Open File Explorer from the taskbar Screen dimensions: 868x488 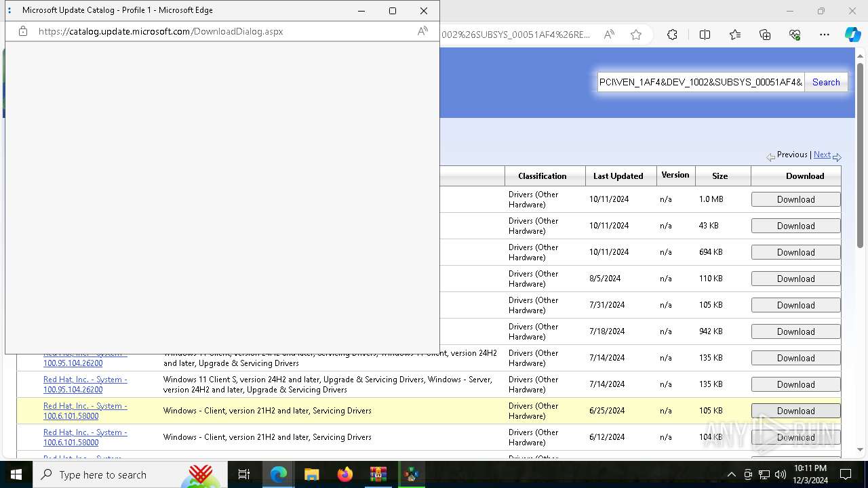tap(311, 474)
